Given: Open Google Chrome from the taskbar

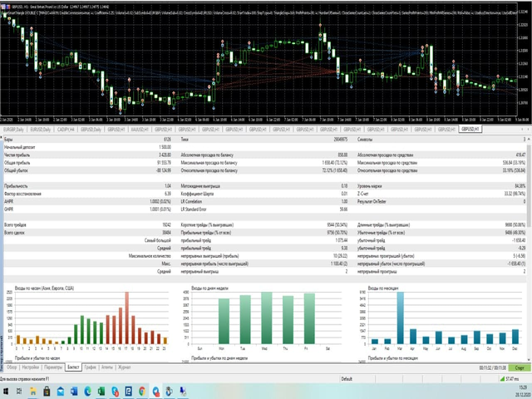Looking at the screenshot, I should pos(142,392).
